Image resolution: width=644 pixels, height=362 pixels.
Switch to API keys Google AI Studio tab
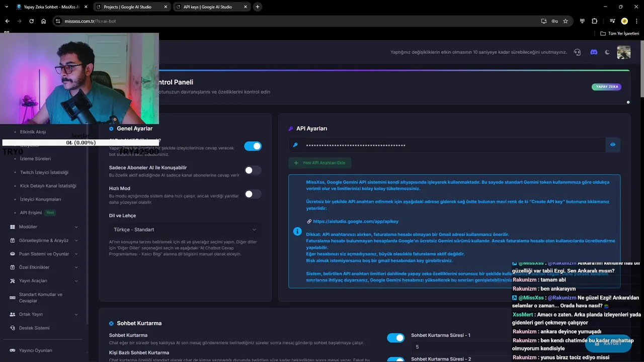pyautogui.click(x=211, y=7)
